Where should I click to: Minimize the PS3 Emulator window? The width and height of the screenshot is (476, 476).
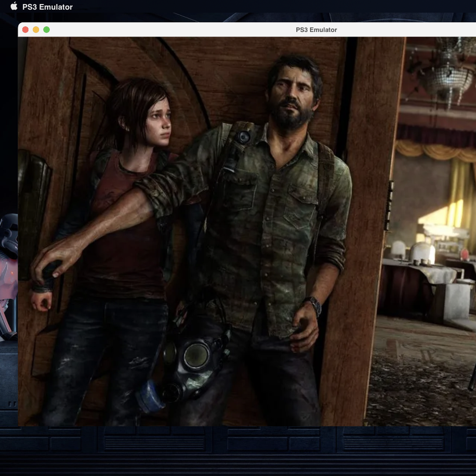click(x=36, y=30)
